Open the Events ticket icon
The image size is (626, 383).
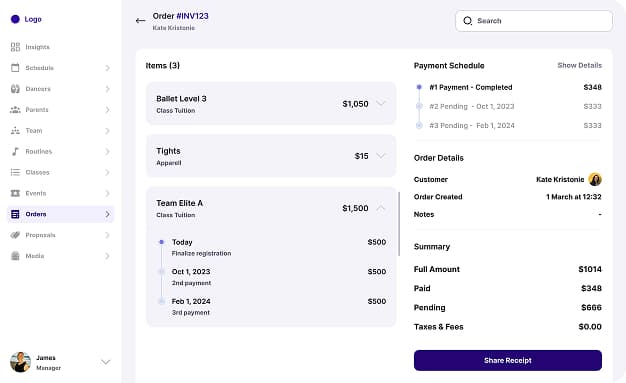pos(15,193)
